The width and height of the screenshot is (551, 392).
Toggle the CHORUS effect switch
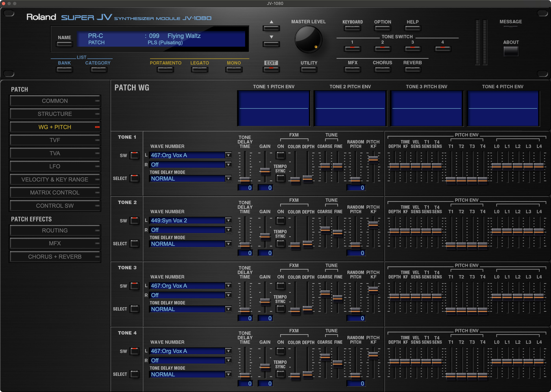[383, 70]
